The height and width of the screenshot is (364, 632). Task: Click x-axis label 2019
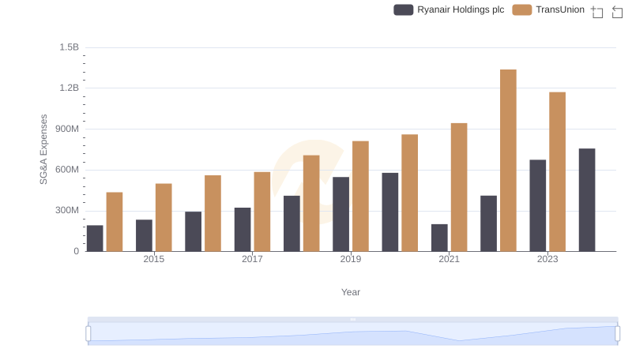pos(351,259)
